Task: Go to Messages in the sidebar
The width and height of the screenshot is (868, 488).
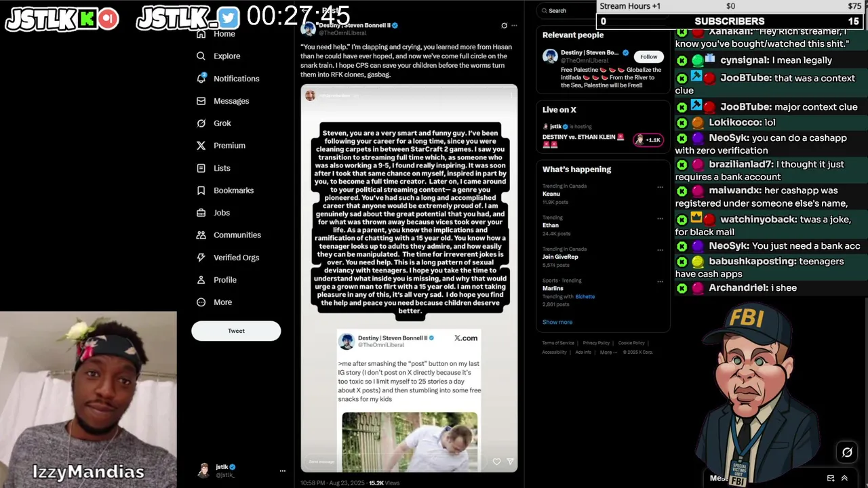Action: 223,101
